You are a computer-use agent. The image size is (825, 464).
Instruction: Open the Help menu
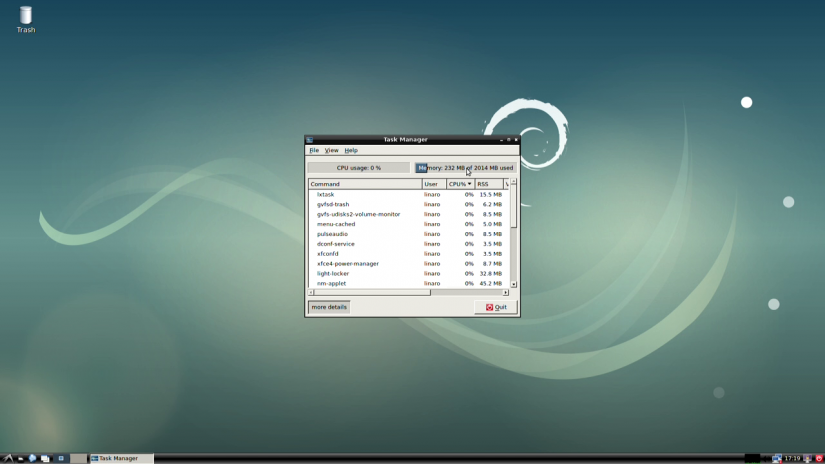(x=351, y=150)
